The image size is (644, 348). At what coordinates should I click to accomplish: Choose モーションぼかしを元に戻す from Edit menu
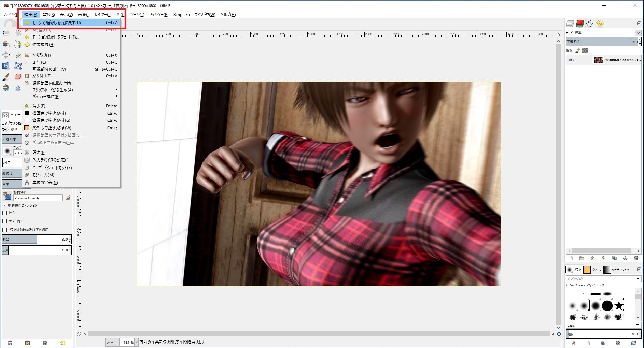[x=71, y=23]
